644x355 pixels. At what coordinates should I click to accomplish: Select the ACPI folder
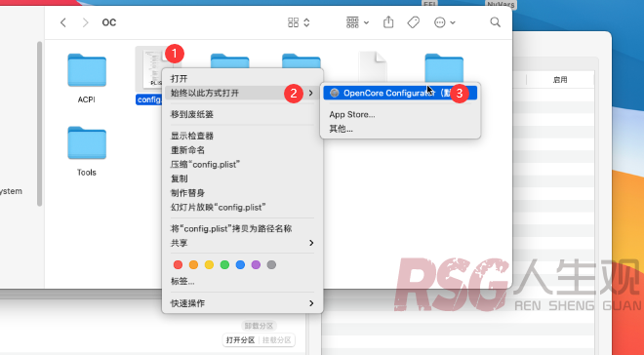[x=87, y=70]
